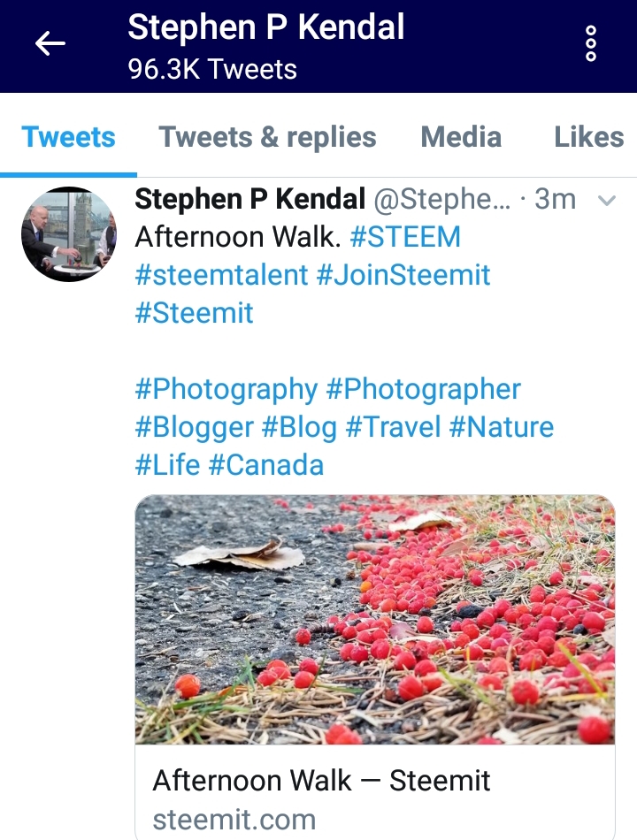Viewport: 637px width, 840px height.
Task: Switch to the Media tab
Action: 461,137
